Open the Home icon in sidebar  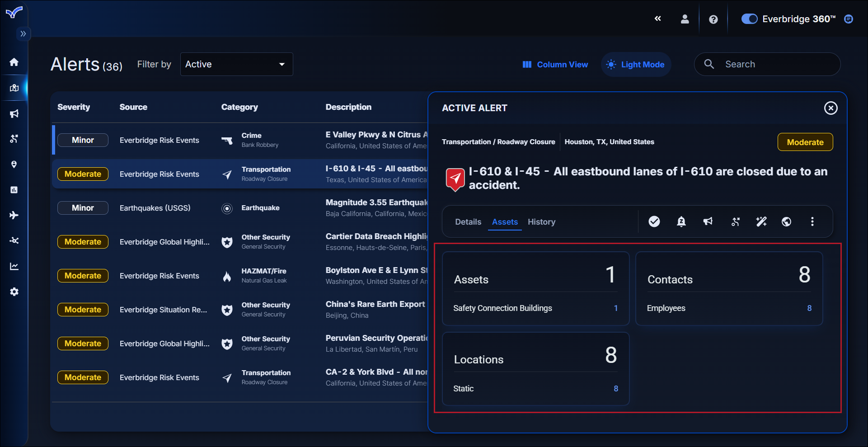click(14, 62)
